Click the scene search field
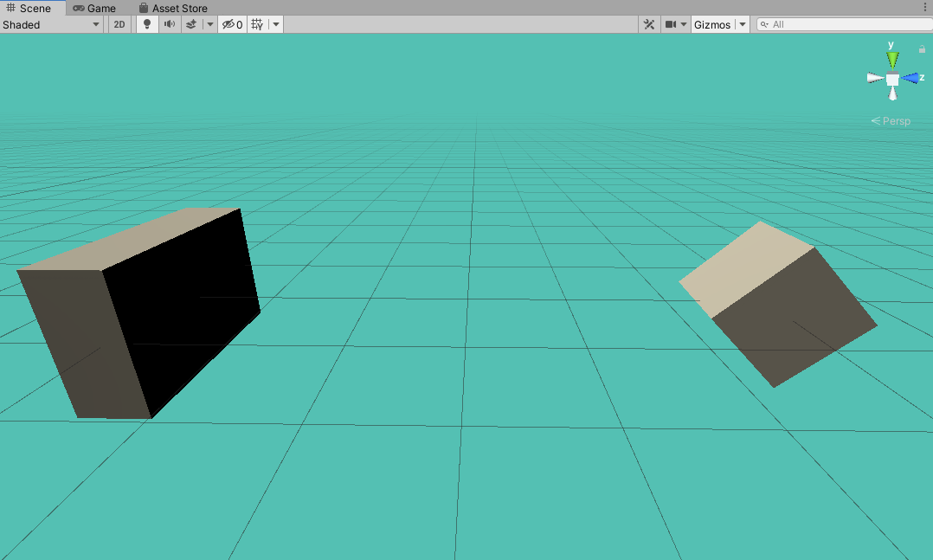This screenshot has height=560, width=933. 845,24
